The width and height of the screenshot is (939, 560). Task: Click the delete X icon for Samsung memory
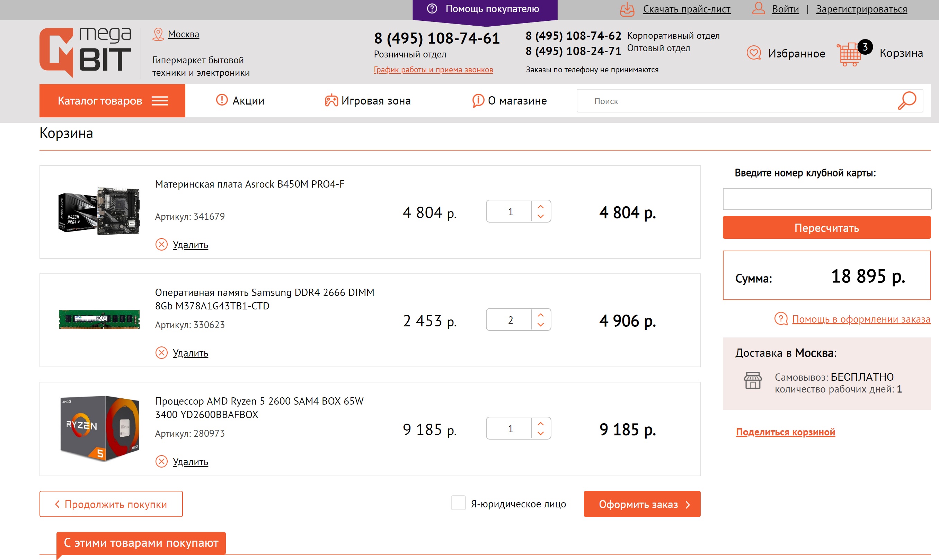tap(162, 353)
